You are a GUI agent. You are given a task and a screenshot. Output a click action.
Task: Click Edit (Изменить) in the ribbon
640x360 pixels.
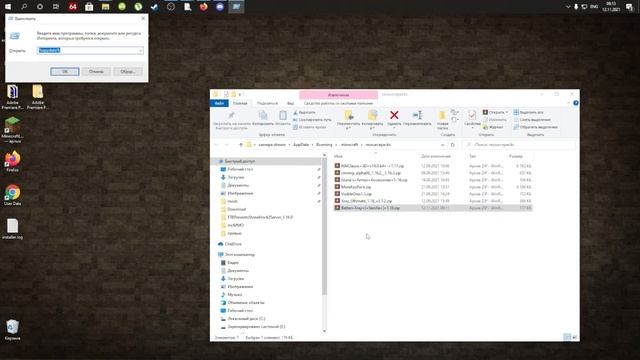[x=495, y=120]
